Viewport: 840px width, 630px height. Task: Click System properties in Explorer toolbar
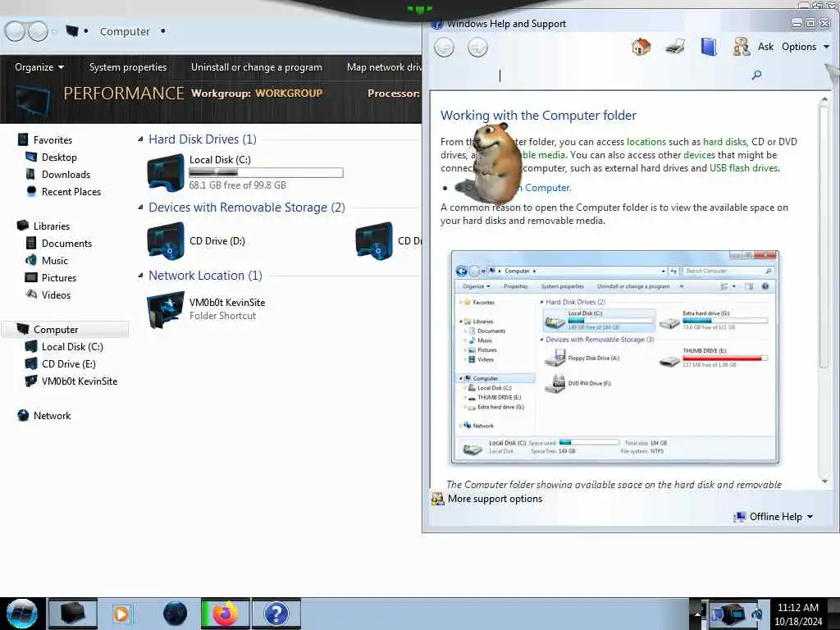click(x=127, y=67)
